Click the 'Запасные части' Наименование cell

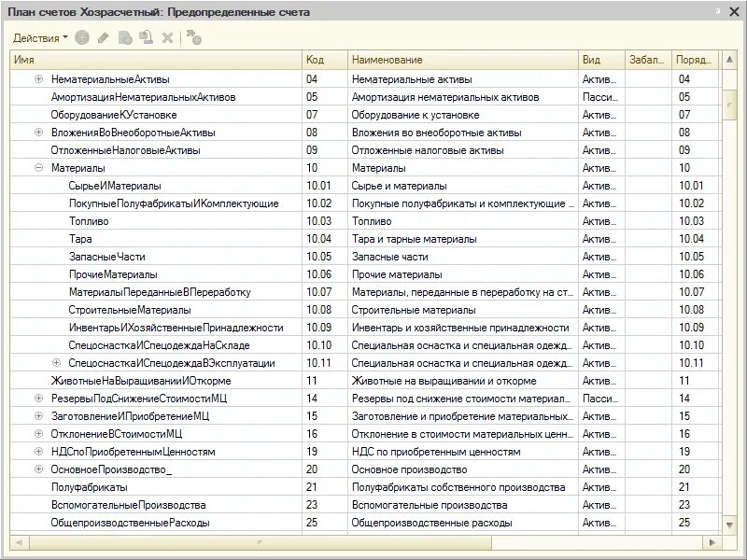(463, 257)
